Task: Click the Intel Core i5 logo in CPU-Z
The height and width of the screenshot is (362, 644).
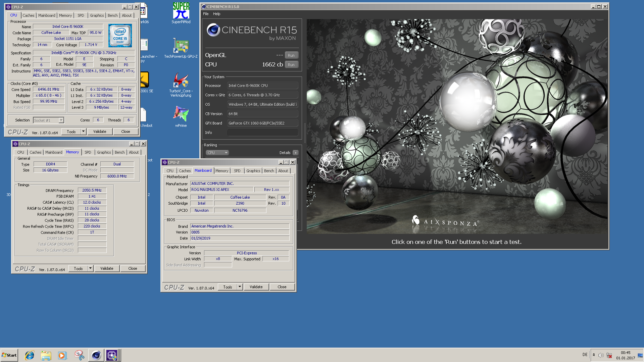Action: (x=120, y=36)
